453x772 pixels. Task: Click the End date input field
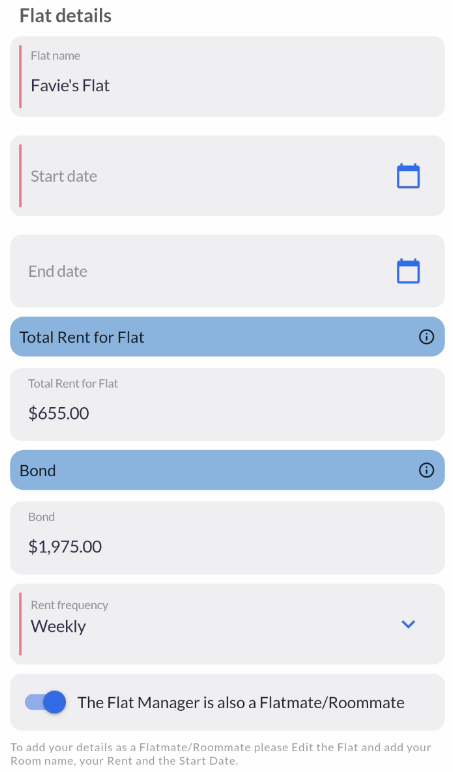(227, 271)
